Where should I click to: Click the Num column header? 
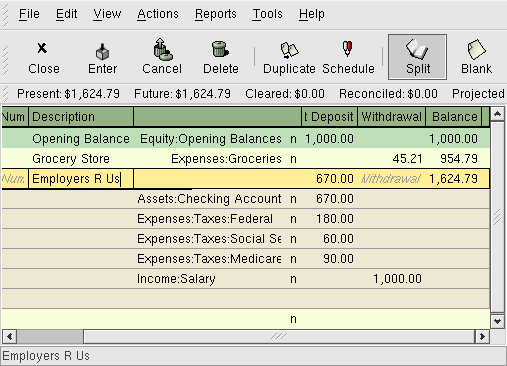click(15, 117)
